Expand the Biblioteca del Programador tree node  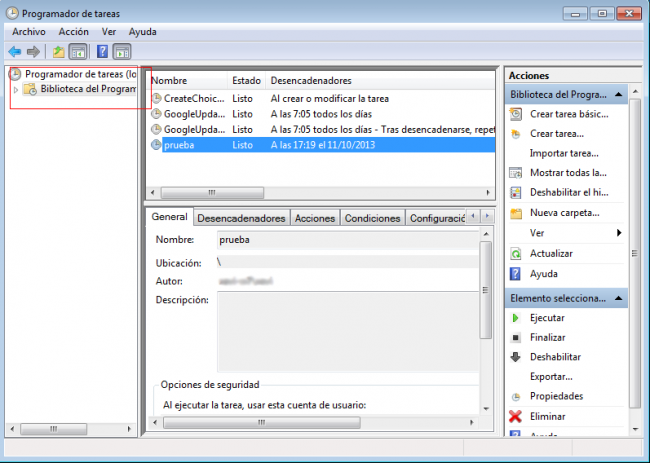tap(16, 89)
